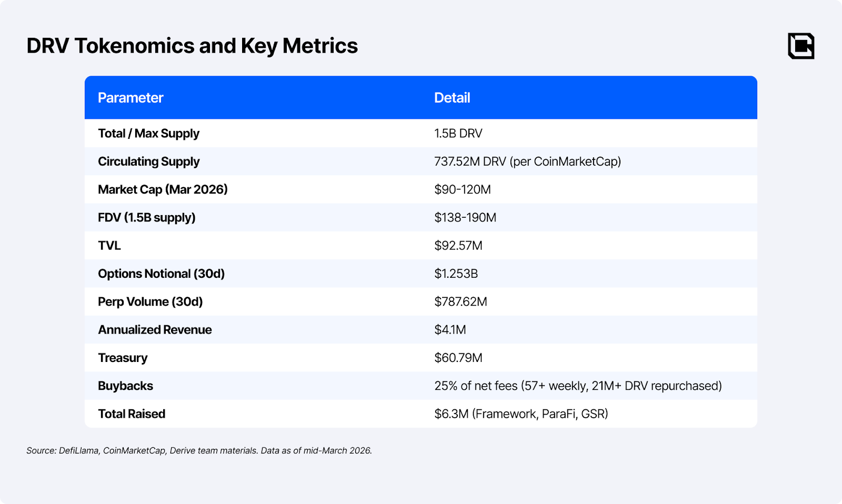842x504 pixels.
Task: Click the 'Market Cap (Mar 2026)' label
Action: pyautogui.click(x=163, y=189)
